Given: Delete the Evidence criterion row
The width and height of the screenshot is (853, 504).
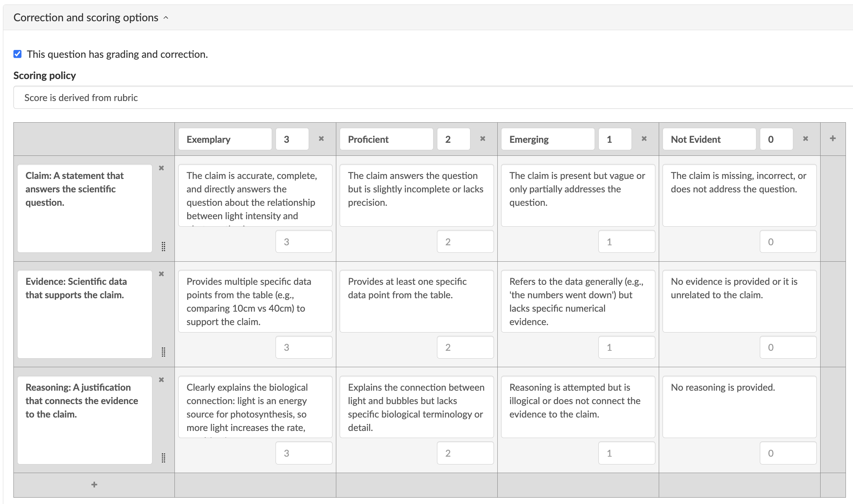Looking at the screenshot, I should pos(161,274).
